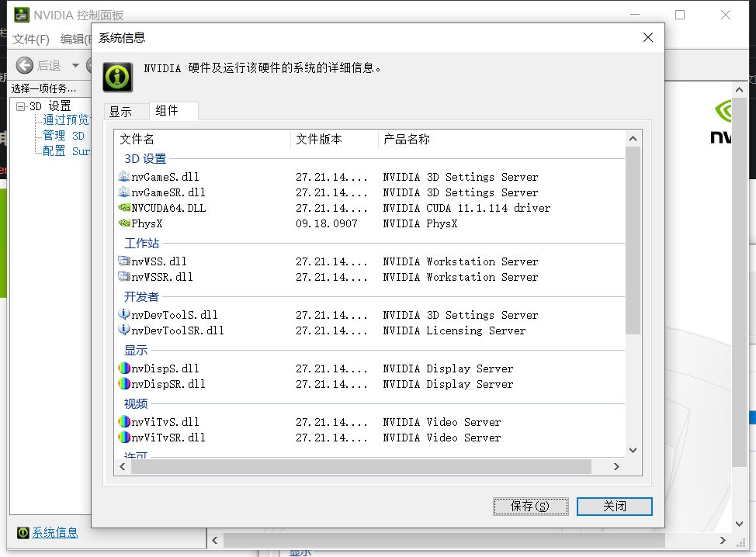Click the 后退 back navigation arrow
Viewport: 756px width, 557px height.
(x=24, y=65)
